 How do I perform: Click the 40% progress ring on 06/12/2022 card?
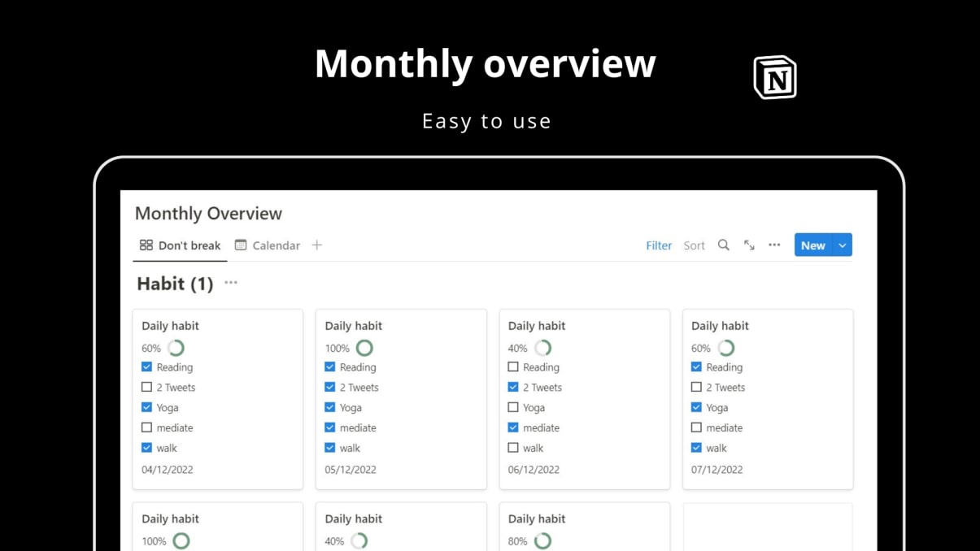542,348
